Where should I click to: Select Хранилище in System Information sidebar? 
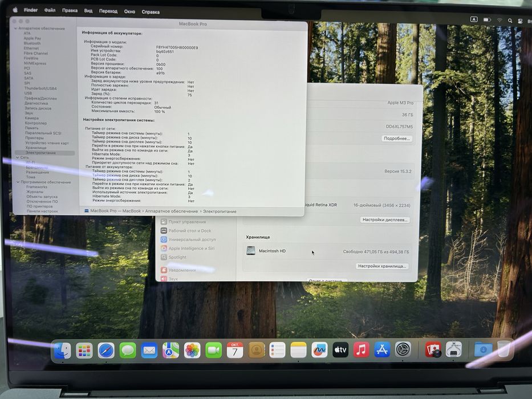click(35, 148)
